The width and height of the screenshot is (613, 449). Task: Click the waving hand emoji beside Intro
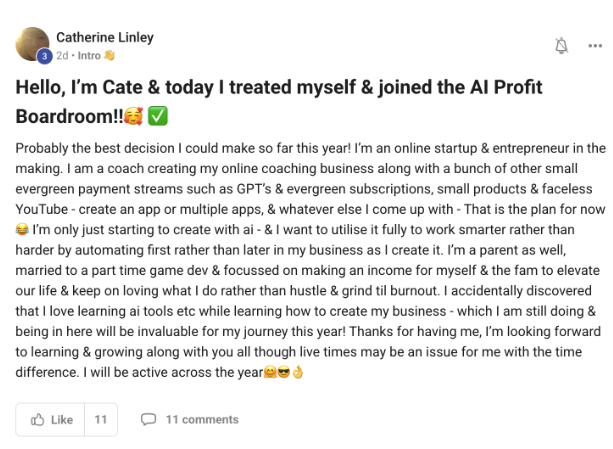pos(110,55)
